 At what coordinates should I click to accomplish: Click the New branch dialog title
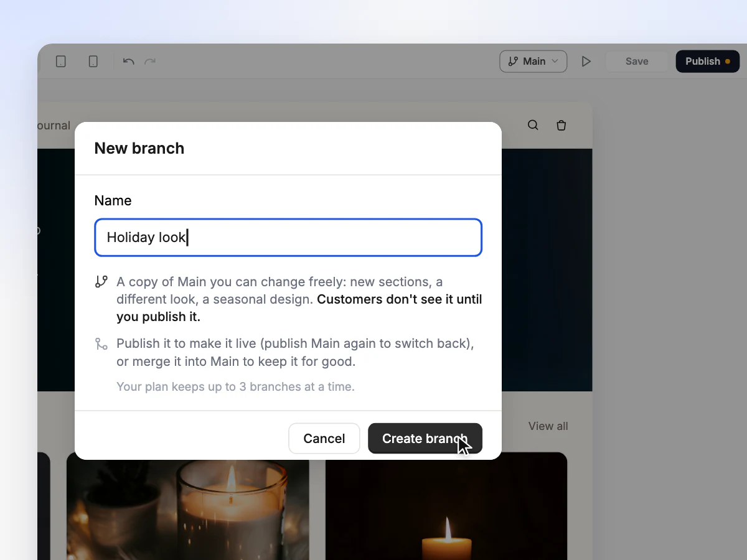[x=139, y=148]
